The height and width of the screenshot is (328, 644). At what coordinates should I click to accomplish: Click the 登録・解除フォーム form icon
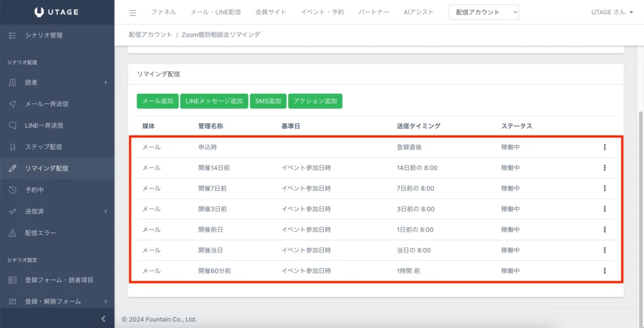[x=13, y=302]
